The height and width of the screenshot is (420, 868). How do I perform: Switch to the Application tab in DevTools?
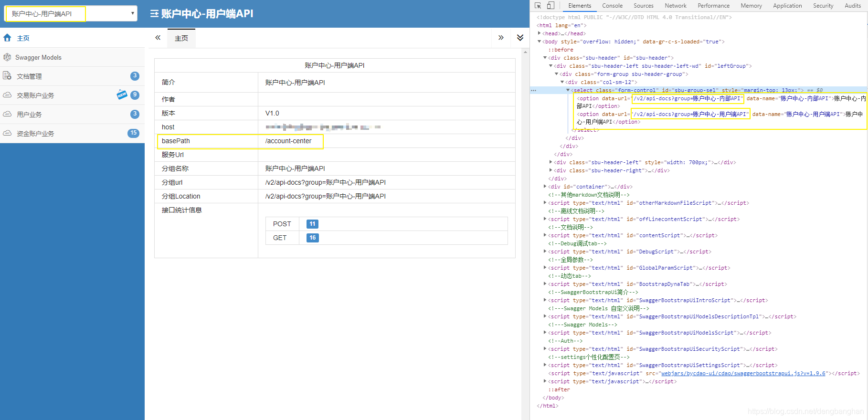pos(787,6)
